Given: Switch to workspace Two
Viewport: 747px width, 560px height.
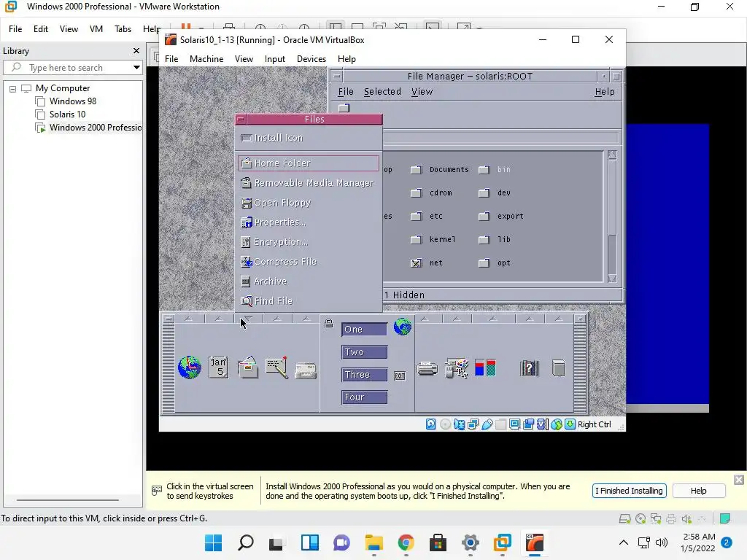Looking at the screenshot, I should (365, 352).
